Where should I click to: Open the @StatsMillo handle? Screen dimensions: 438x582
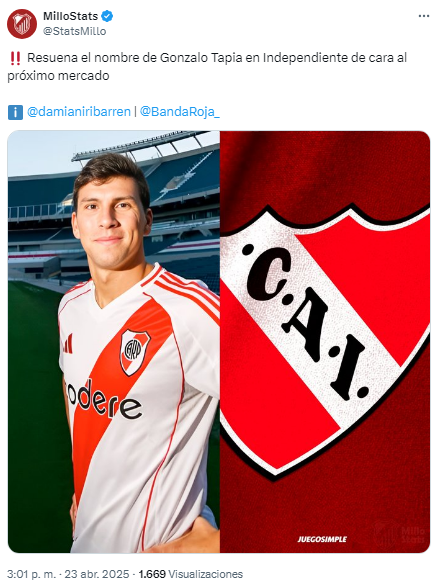[x=75, y=31]
